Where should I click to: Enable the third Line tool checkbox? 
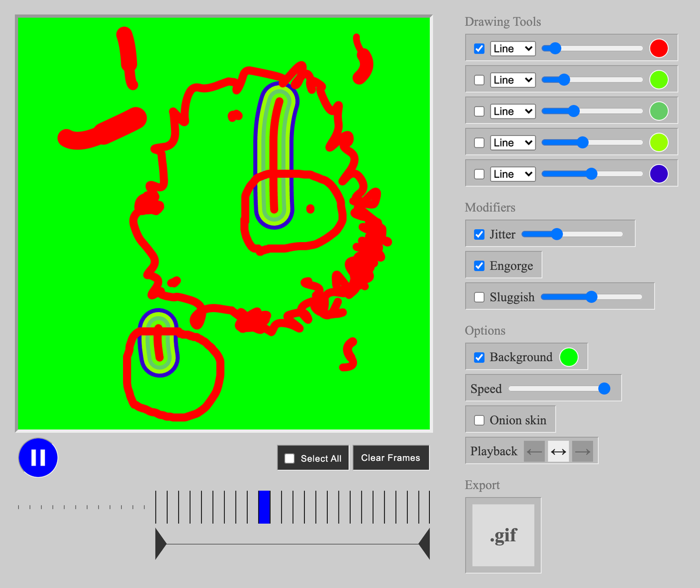pyautogui.click(x=480, y=111)
